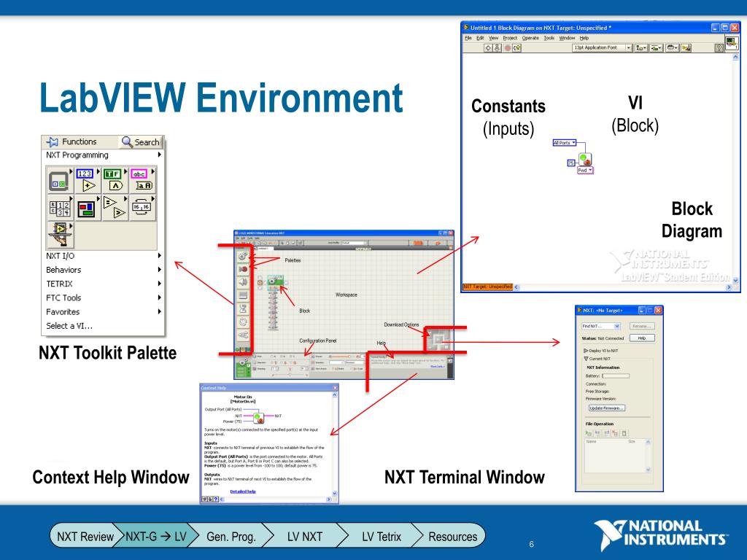Screen dimensions: 747x560
Task: Click the Help button in NXT Terminal
Action: [x=642, y=338]
